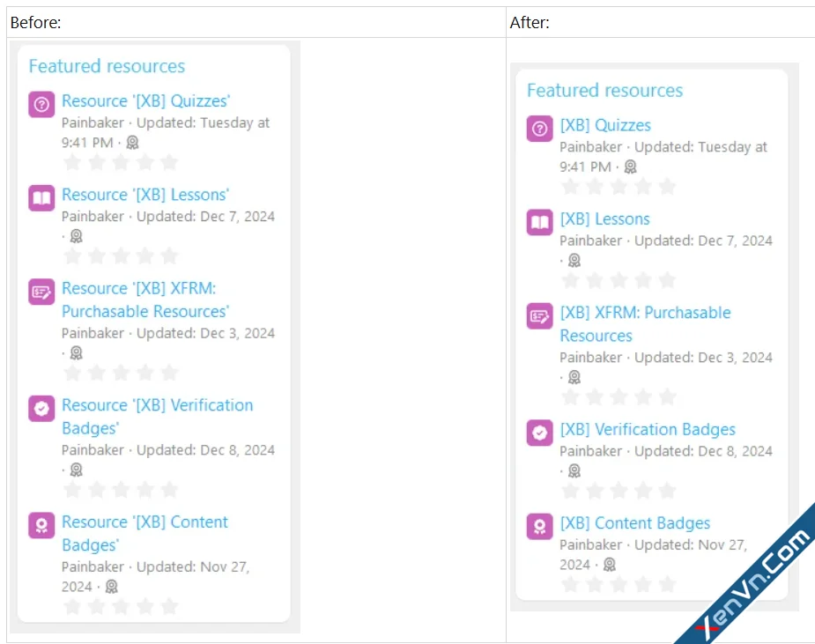Click the Verification Badges checkmark icon in Before panel

coord(41,409)
